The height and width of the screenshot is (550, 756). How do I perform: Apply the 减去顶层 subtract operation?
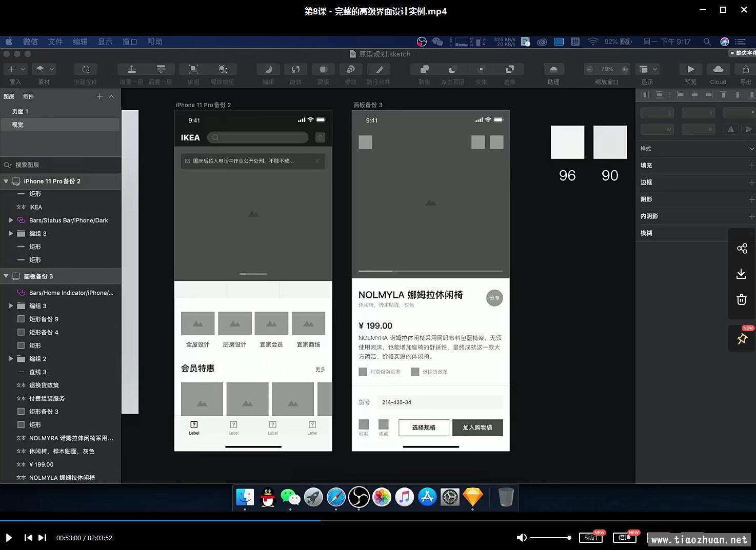[452, 69]
